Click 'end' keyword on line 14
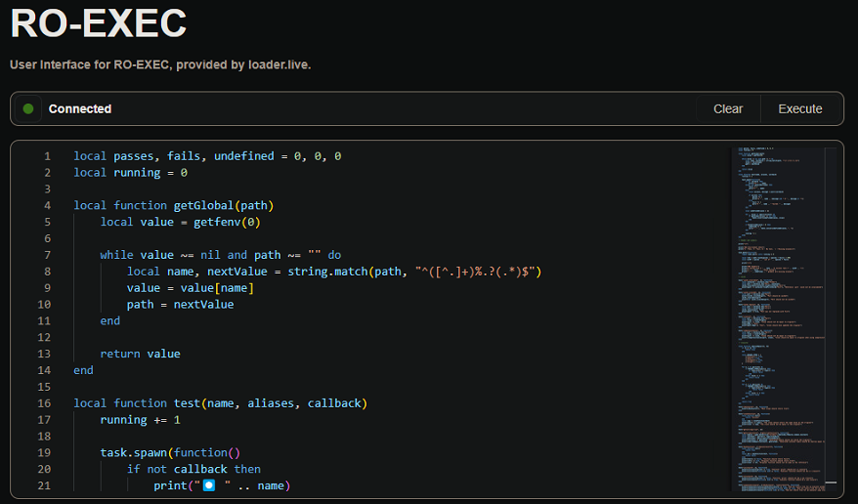Viewport: 858px width, 504px height. 84,370
